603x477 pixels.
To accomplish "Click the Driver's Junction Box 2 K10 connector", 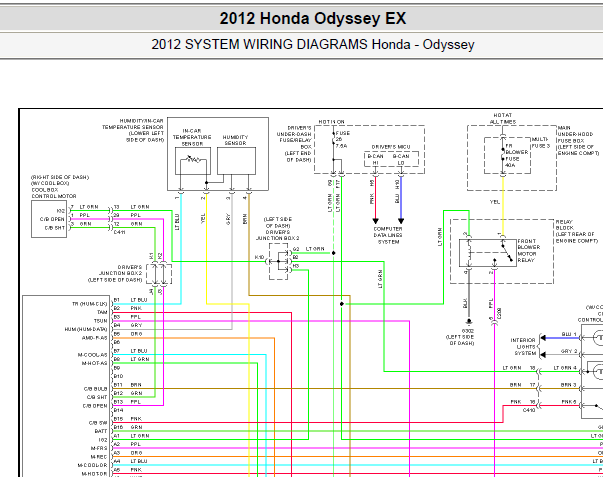I will click(x=268, y=261).
